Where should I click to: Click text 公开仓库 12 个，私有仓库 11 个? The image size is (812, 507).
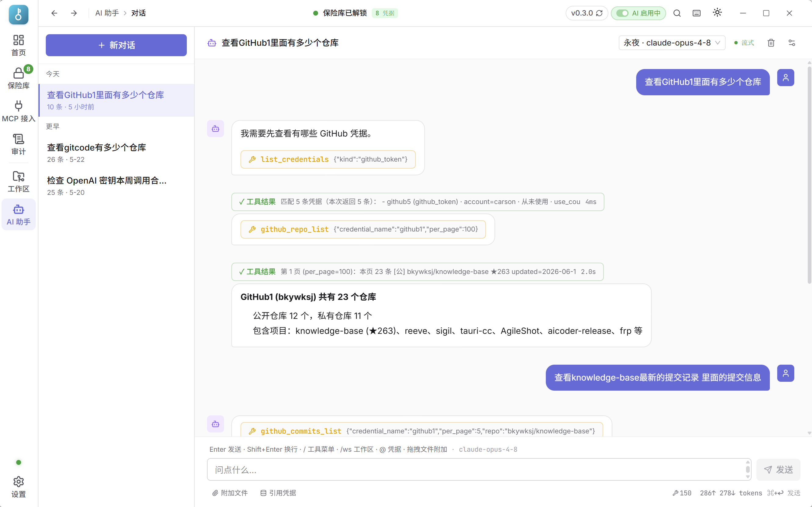[x=312, y=316]
